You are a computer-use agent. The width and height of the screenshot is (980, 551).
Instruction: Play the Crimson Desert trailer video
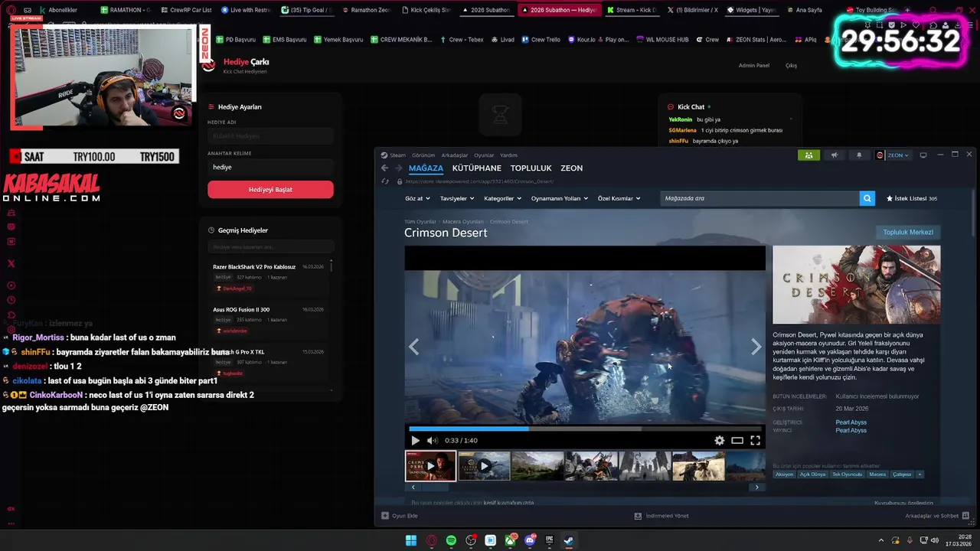tap(415, 440)
